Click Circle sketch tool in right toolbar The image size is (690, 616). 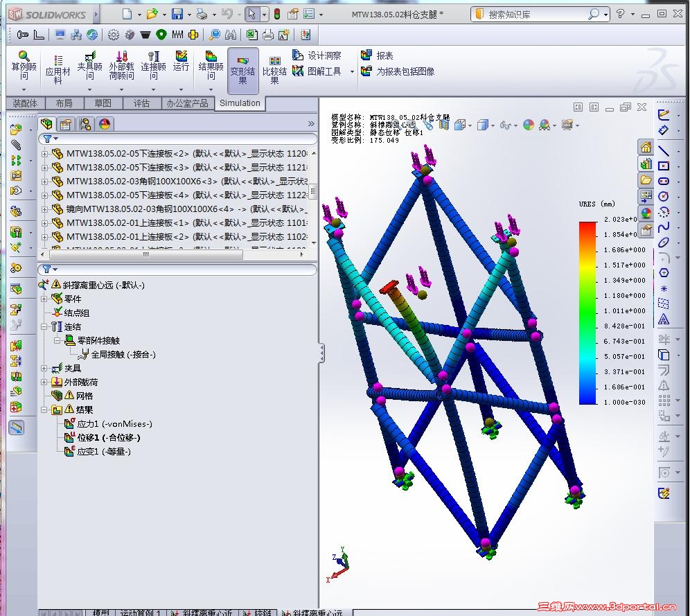coord(664,196)
